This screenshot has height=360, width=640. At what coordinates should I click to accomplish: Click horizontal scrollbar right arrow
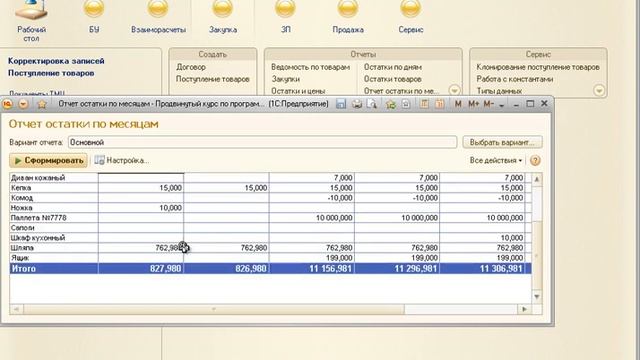(524, 309)
